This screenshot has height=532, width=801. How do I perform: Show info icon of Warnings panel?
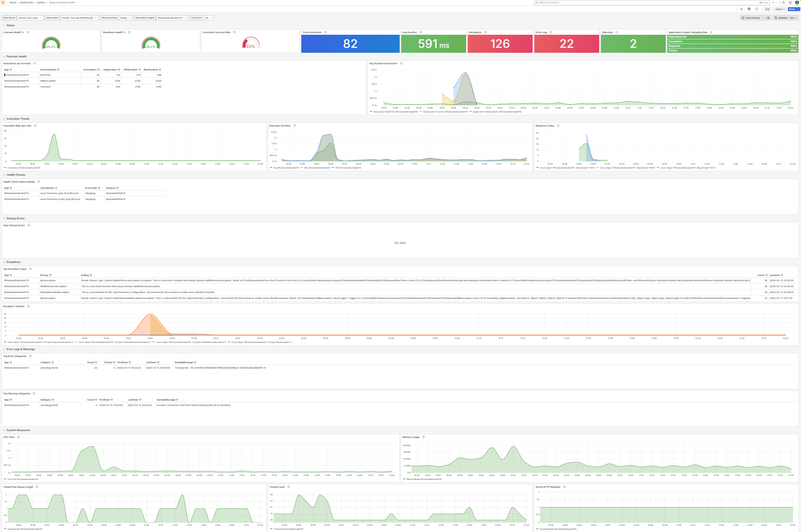point(617,32)
